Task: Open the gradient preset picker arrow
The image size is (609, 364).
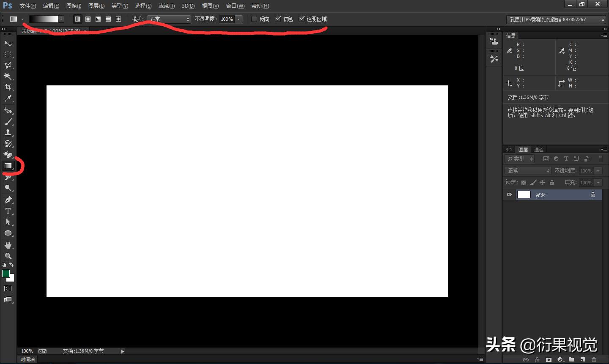Action: pyautogui.click(x=61, y=19)
